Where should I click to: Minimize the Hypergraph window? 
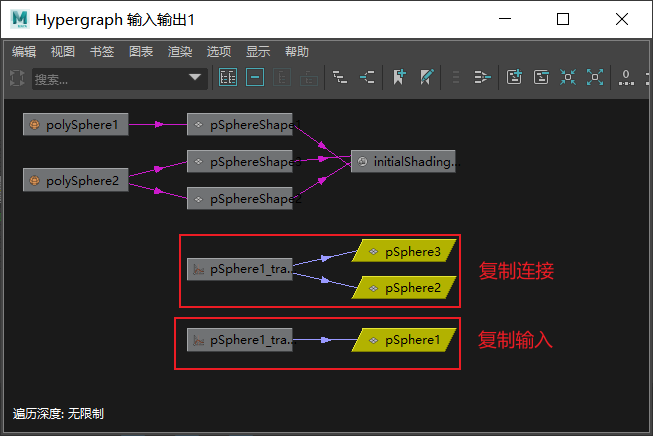tap(505, 19)
